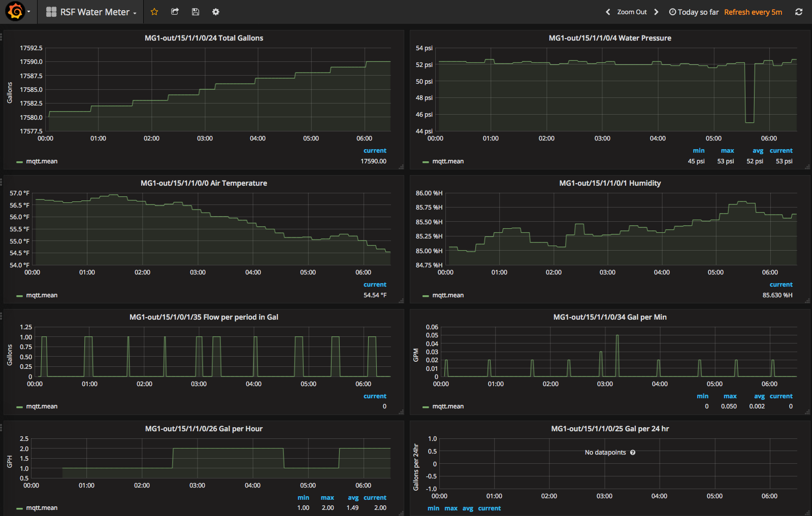Save the dashboard with disk icon

tap(196, 12)
